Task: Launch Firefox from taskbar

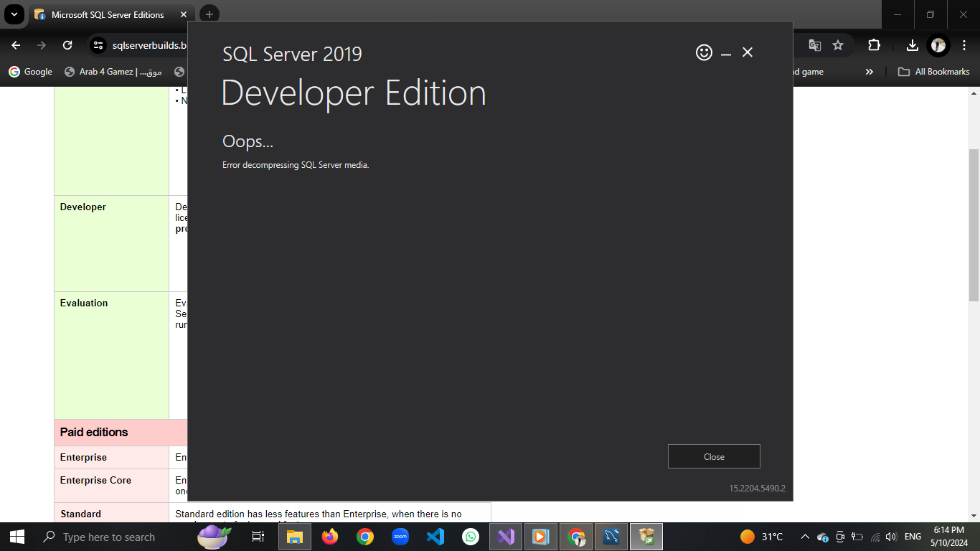Action: [x=329, y=537]
